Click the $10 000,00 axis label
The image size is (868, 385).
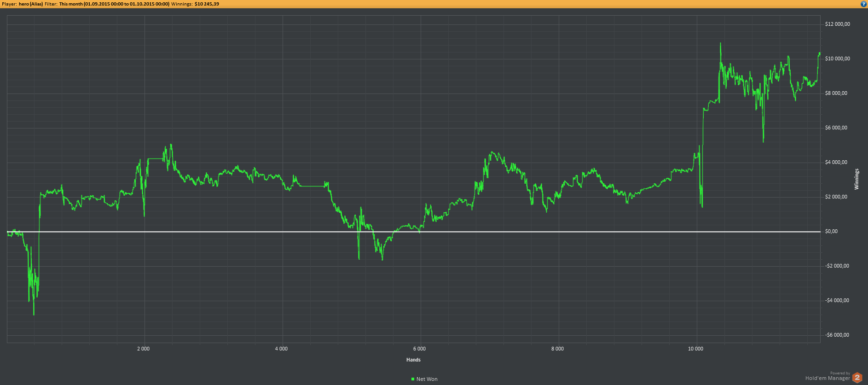coord(838,58)
